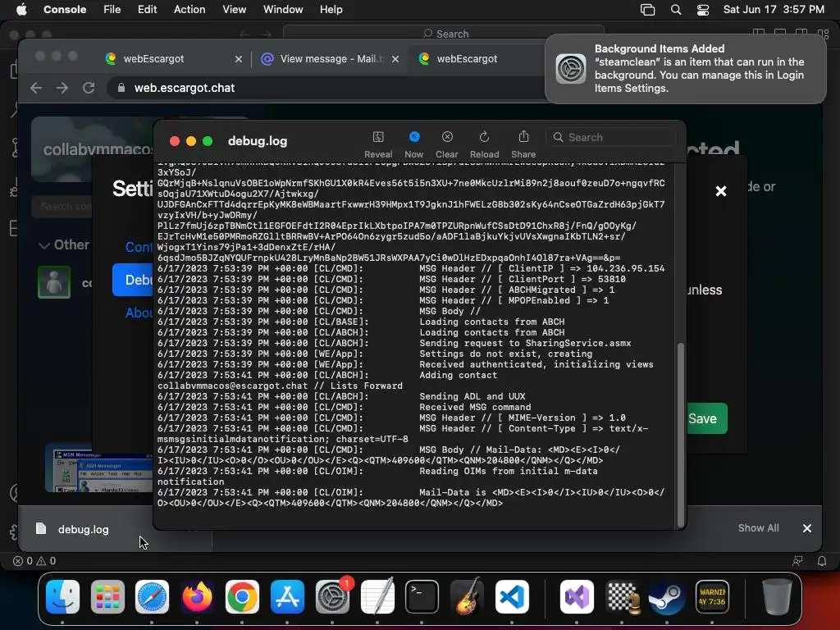This screenshot has width=840, height=630.
Task: Open Google Chrome from the Dock
Action: coord(242,596)
